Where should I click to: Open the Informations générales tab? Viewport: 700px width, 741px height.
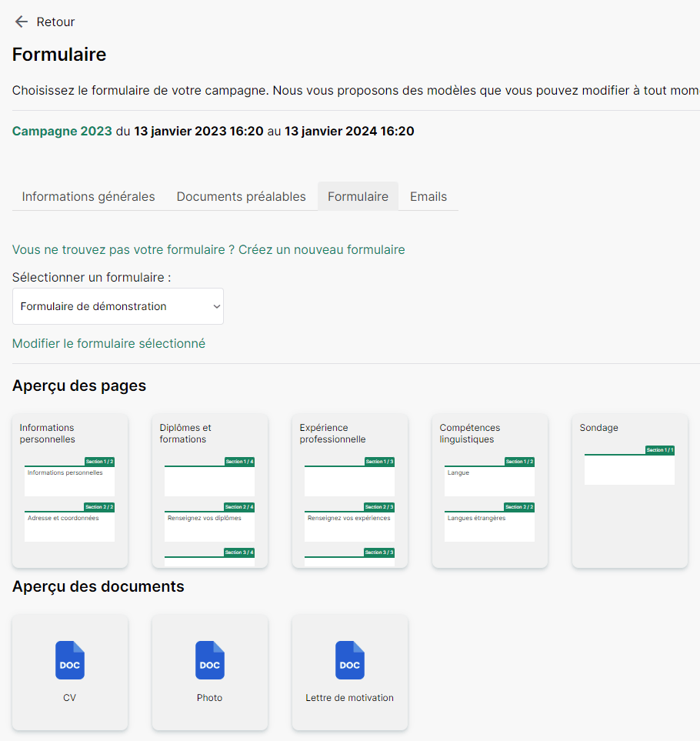coord(88,196)
